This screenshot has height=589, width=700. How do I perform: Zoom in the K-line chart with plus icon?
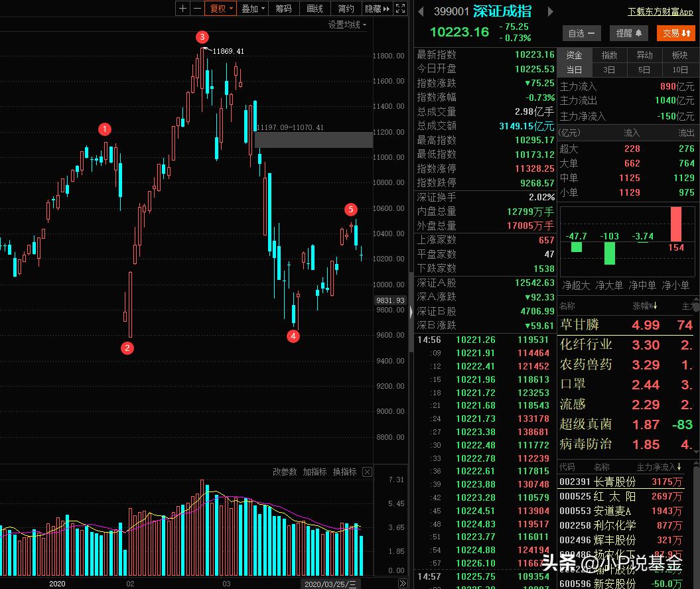(182, 9)
